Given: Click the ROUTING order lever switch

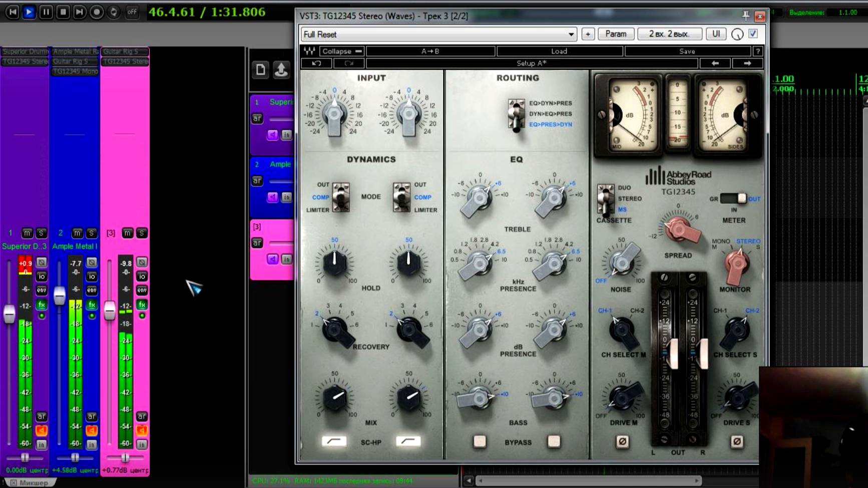Looking at the screenshot, I should click(x=517, y=115).
